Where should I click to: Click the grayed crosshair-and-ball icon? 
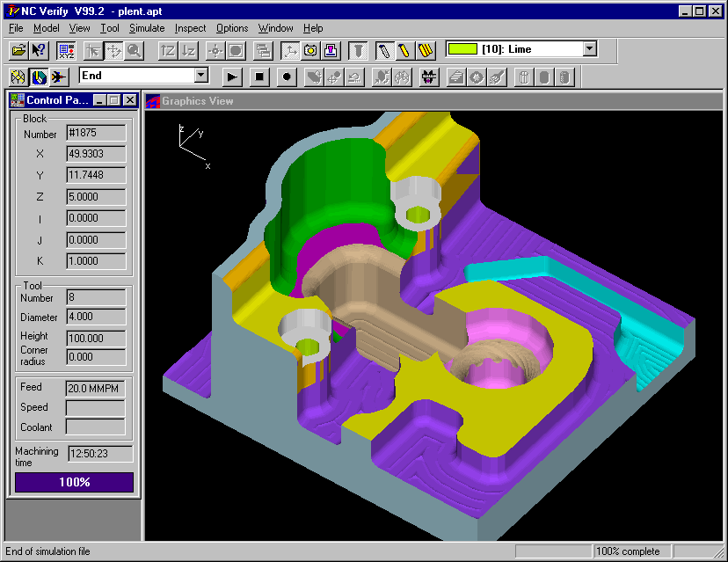coord(334,77)
